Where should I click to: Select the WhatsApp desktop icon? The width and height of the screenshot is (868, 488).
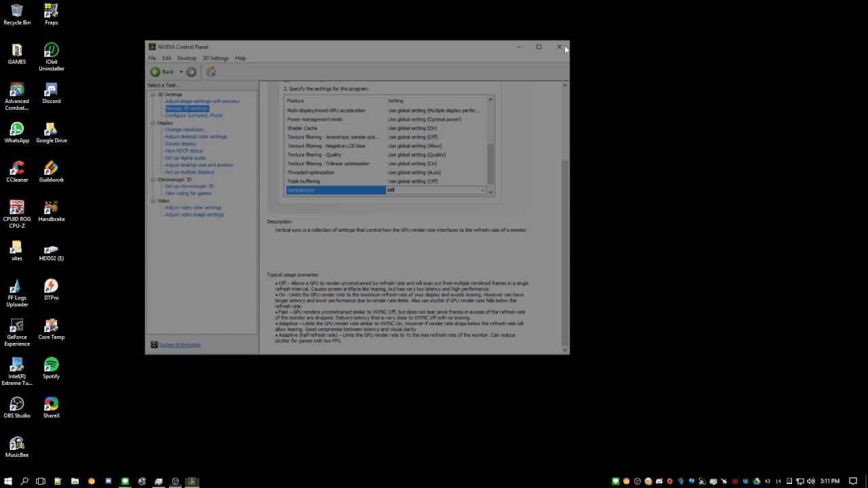[x=17, y=132]
